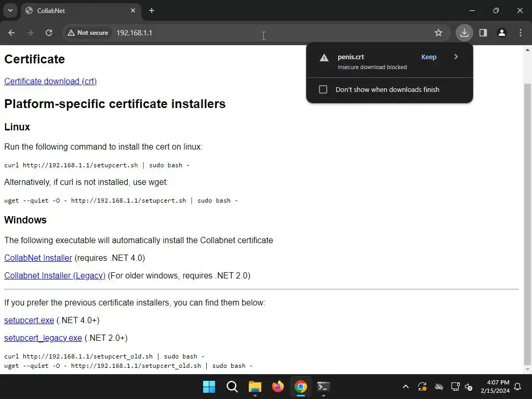
Task: Click the network display tray icon
Action: 455,387
